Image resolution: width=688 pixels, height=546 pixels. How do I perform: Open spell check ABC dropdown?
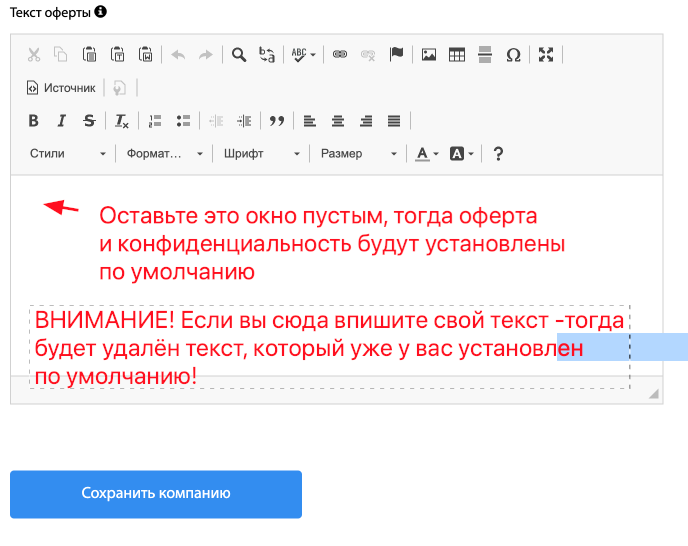pyautogui.click(x=304, y=55)
